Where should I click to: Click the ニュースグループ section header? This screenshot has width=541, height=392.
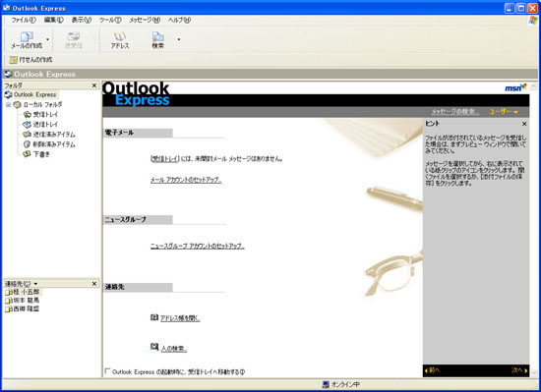coord(138,219)
